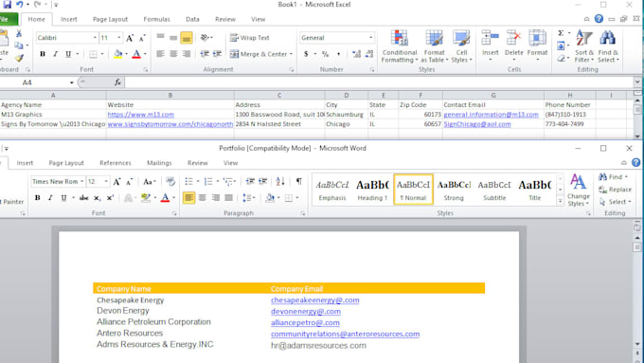Click Word vertical scrollbar down arrow

coord(637,344)
